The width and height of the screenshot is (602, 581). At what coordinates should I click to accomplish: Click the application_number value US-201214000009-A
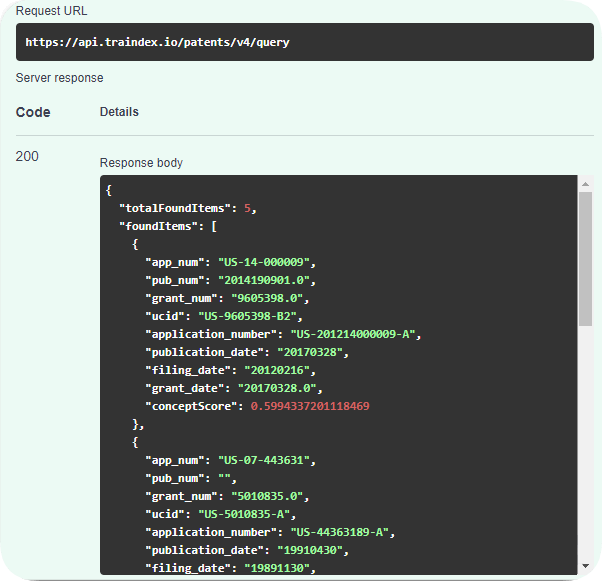click(355, 334)
